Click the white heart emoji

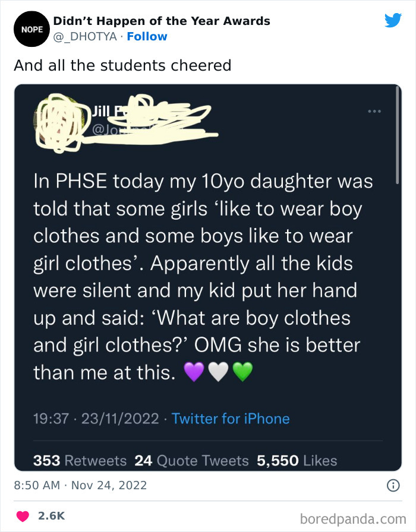(x=218, y=372)
